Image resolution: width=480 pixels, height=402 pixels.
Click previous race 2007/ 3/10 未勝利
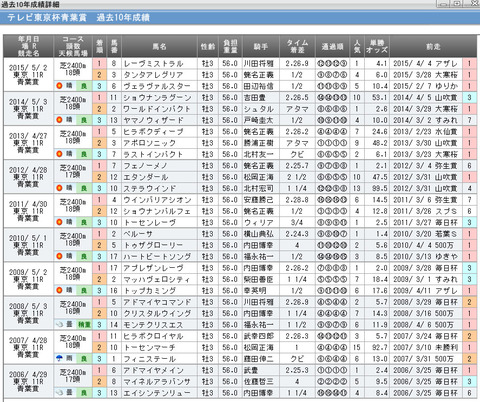426,348
